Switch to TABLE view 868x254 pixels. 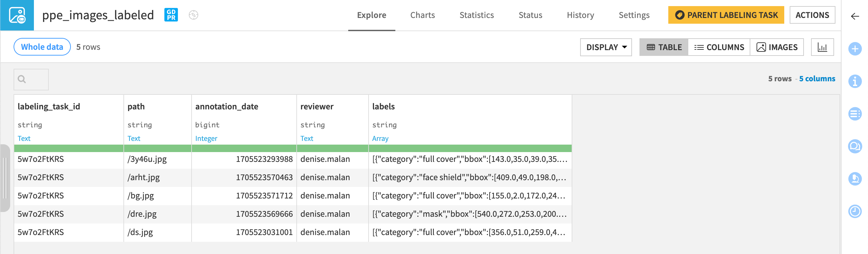(x=664, y=47)
